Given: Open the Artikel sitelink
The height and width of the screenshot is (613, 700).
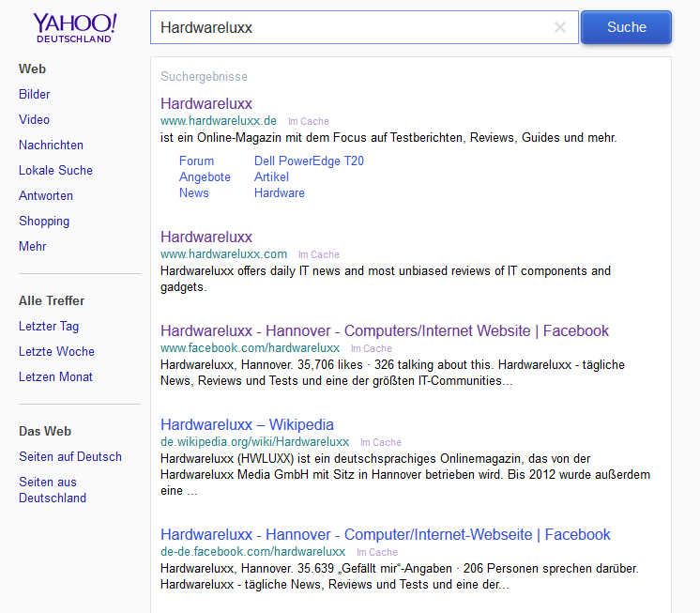Looking at the screenshot, I should 271,176.
